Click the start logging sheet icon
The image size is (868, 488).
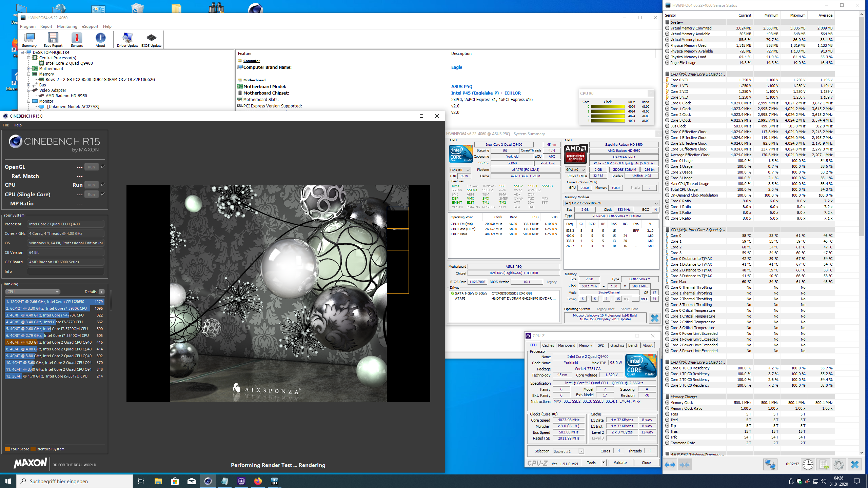click(823, 464)
